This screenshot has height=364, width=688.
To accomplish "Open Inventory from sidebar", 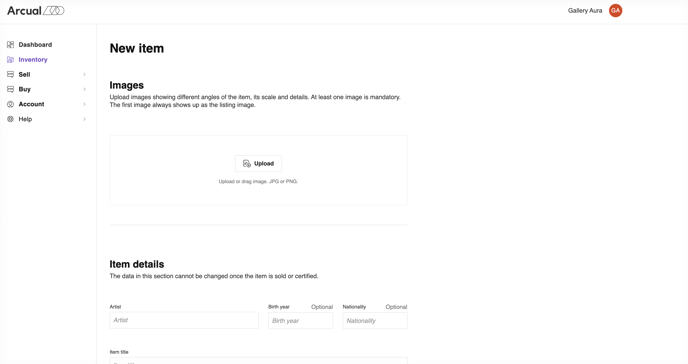I will (x=33, y=59).
